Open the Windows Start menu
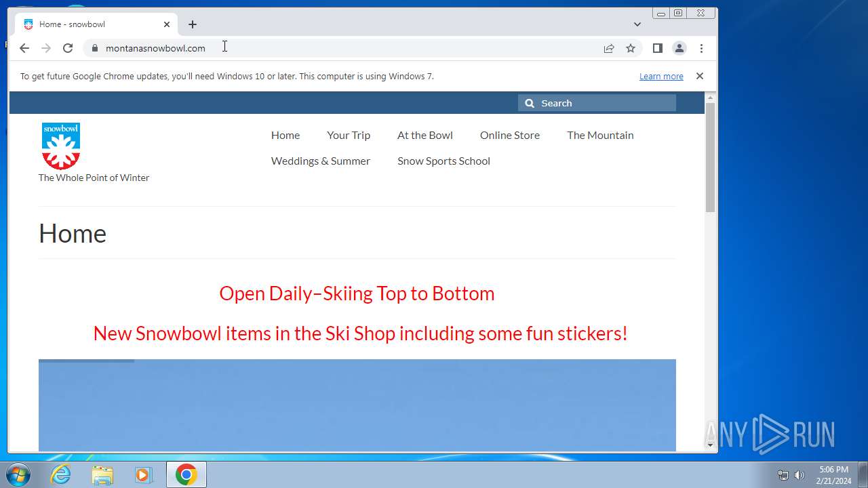This screenshot has width=868, height=488. tap(18, 474)
